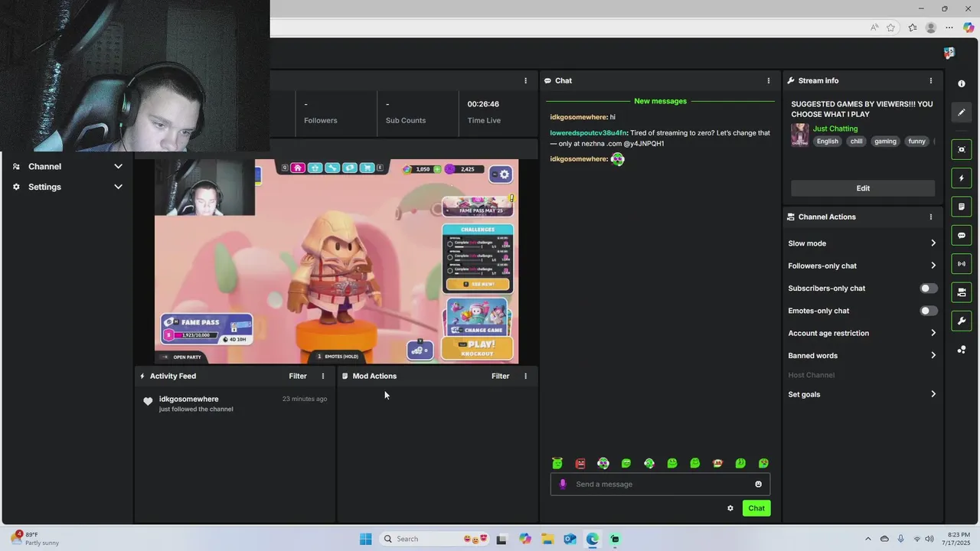The height and width of the screenshot is (551, 980).
Task: Open Slow mode options
Action: (x=862, y=243)
